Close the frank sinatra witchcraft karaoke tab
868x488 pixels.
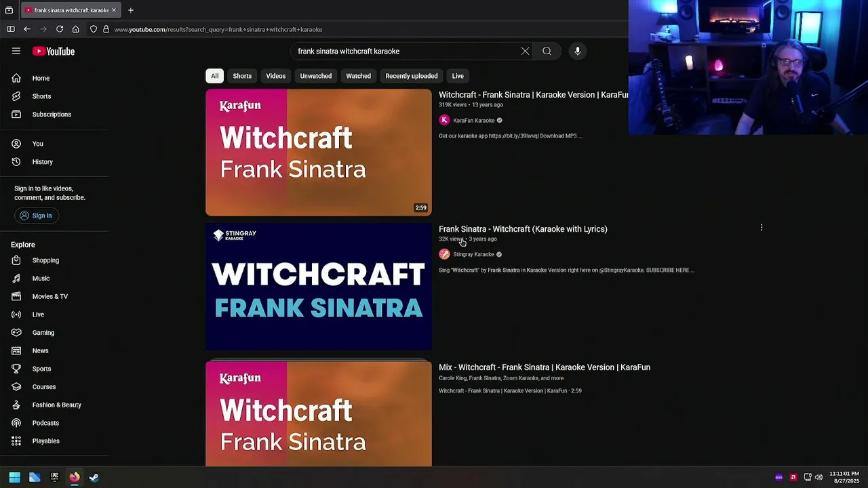[x=114, y=10]
